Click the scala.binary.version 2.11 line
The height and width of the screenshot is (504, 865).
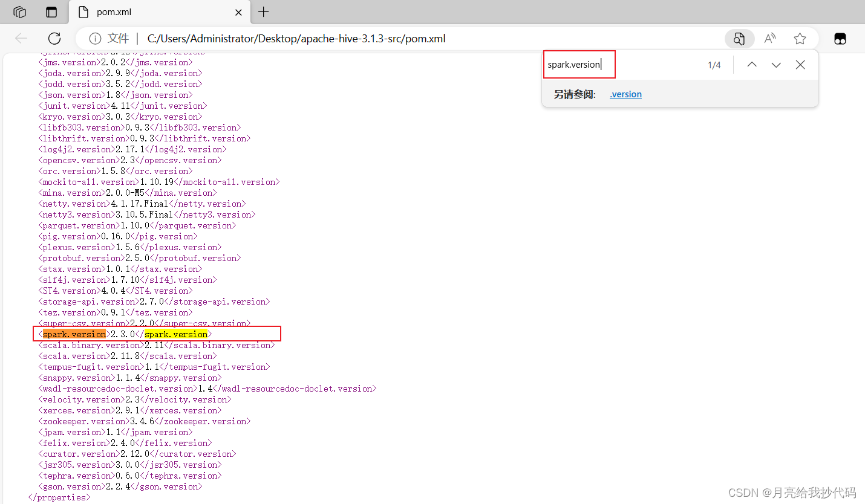point(157,345)
